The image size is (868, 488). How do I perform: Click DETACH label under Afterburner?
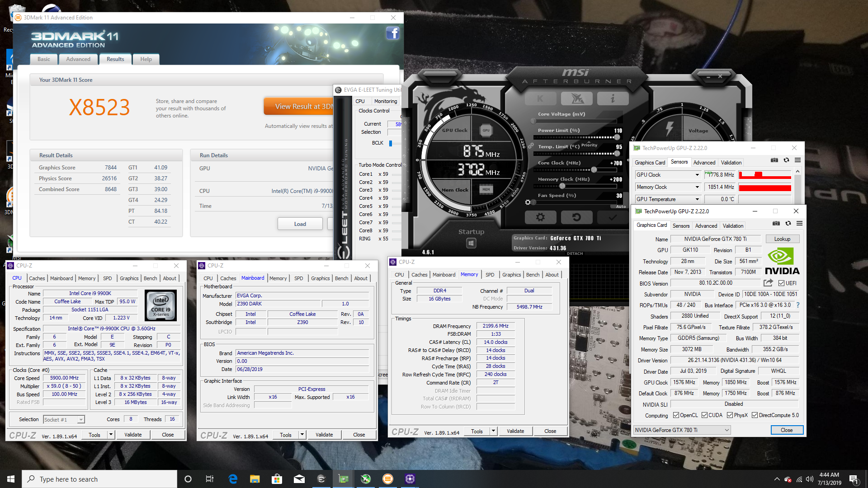coord(575,253)
